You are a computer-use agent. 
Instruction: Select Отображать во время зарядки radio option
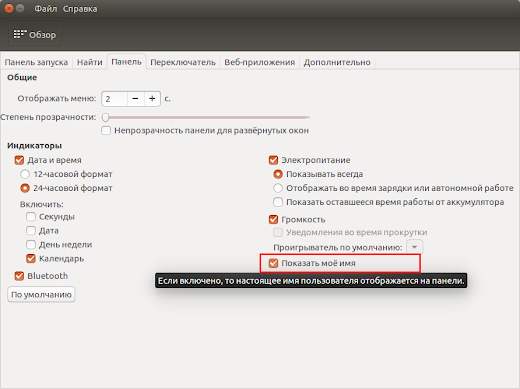[x=278, y=188]
